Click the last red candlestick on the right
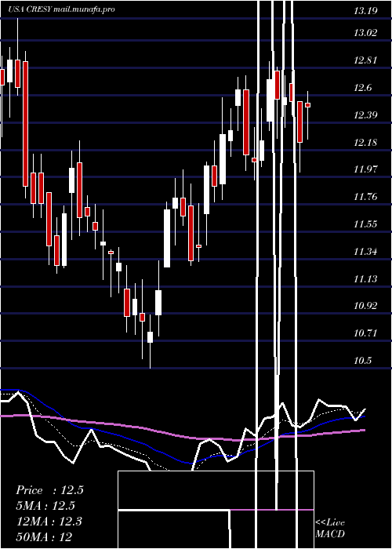Image resolution: width=392 pixels, height=549 pixels. (307, 105)
